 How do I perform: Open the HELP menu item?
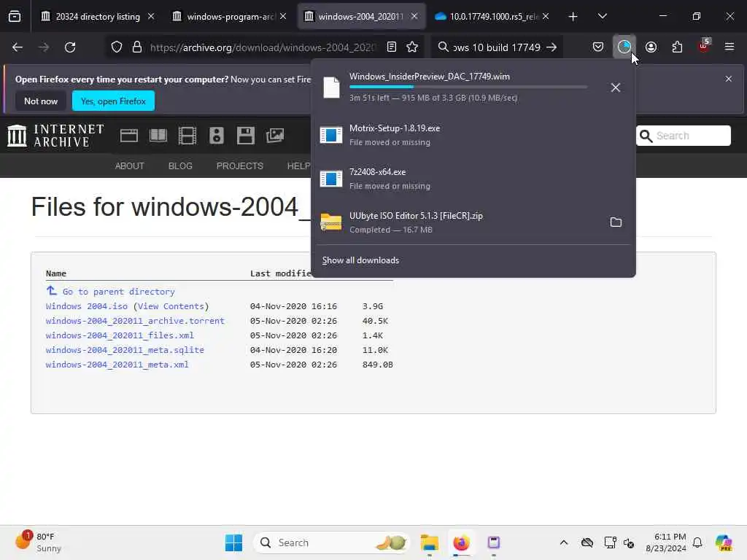coord(298,166)
